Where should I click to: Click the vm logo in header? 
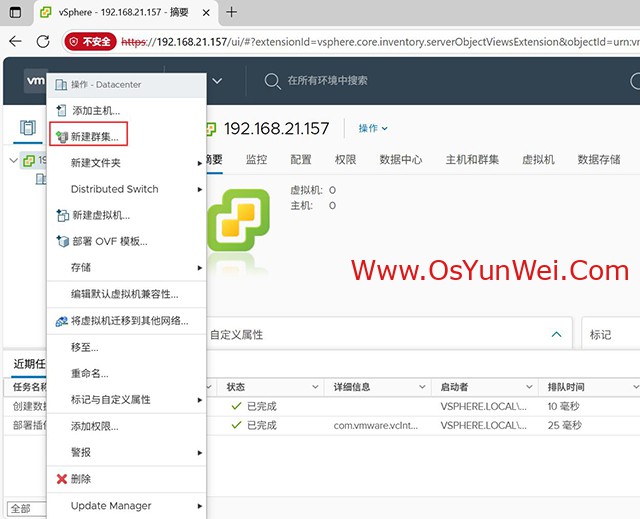(x=35, y=80)
